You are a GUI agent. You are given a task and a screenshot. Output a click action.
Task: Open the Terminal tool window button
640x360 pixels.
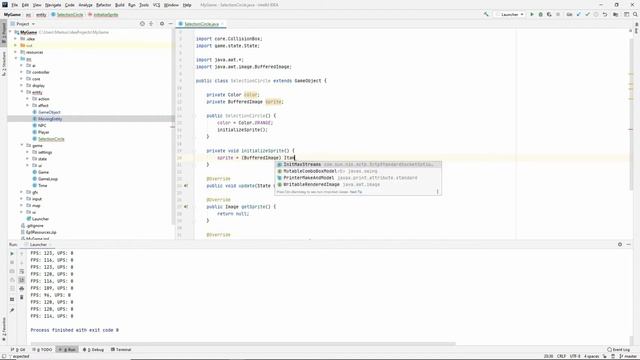click(121, 349)
